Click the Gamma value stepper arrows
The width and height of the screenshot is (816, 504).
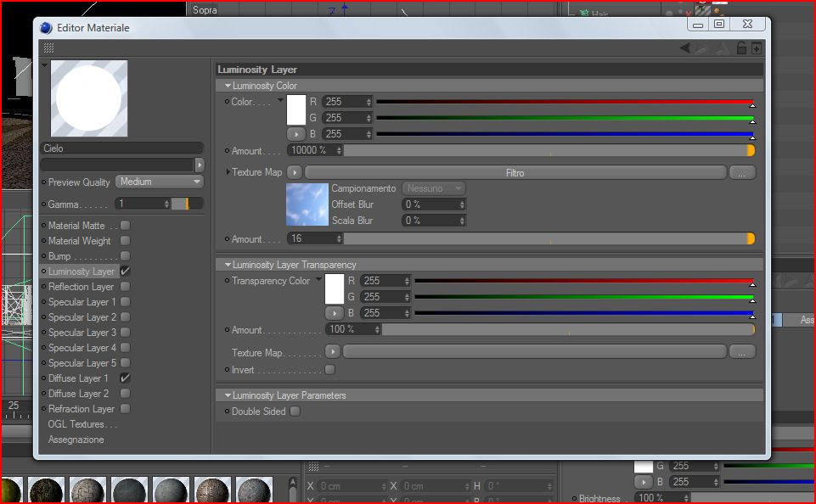click(x=166, y=204)
